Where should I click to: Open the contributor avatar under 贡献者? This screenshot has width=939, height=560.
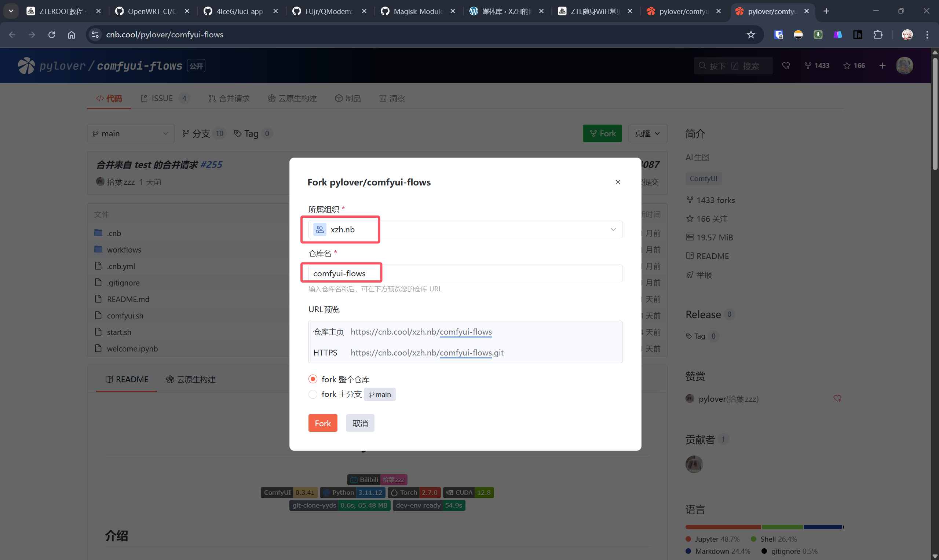pos(694,464)
